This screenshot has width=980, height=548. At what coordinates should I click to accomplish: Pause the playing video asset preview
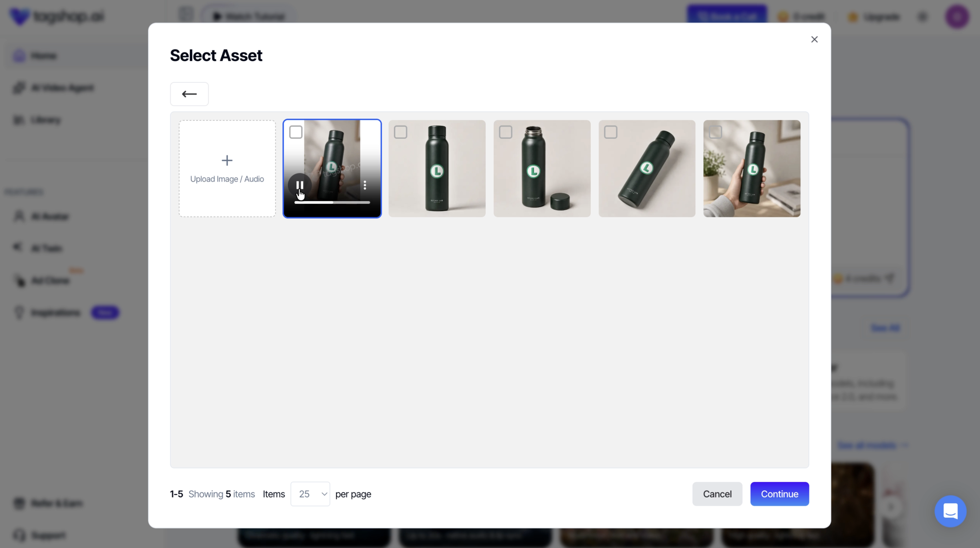coord(300,185)
